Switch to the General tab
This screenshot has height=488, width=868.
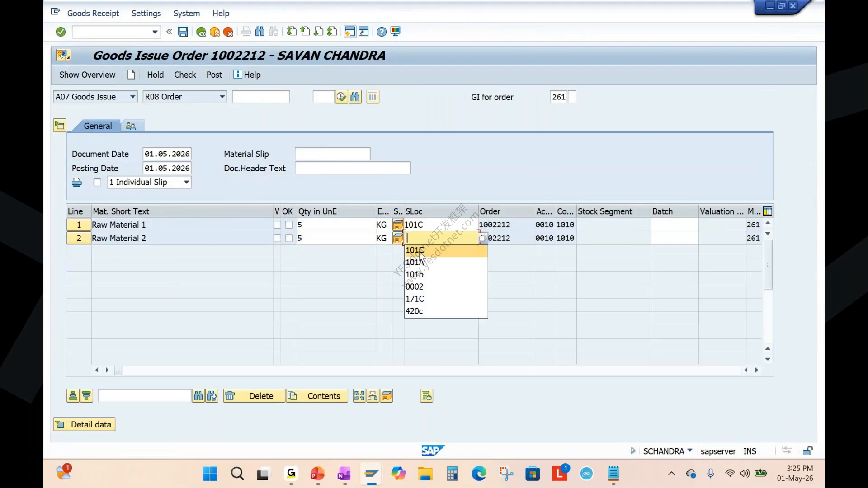(x=98, y=126)
